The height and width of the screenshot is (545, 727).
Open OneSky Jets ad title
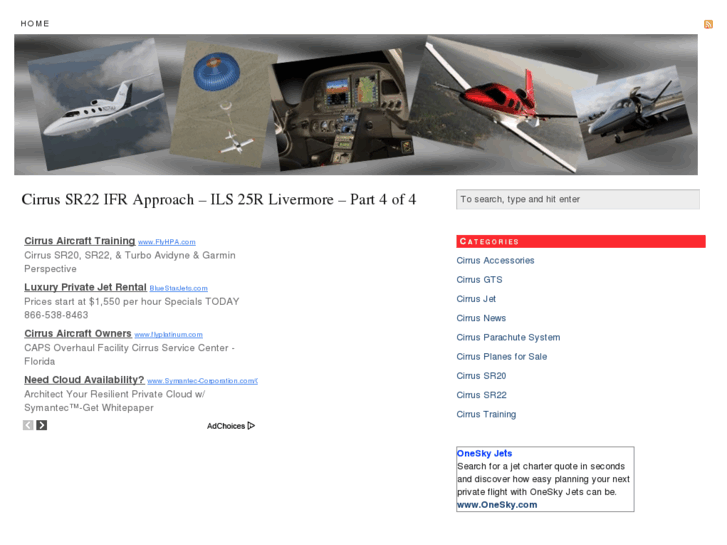coord(485,453)
